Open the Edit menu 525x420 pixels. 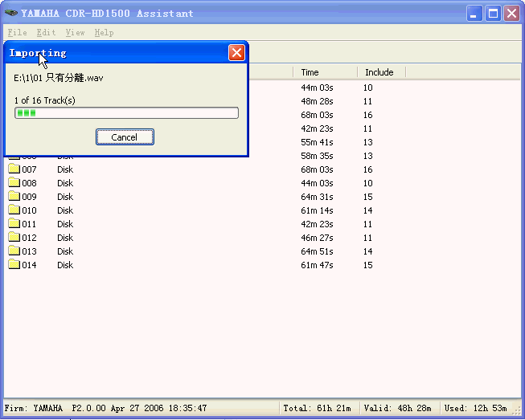pyautogui.click(x=46, y=32)
